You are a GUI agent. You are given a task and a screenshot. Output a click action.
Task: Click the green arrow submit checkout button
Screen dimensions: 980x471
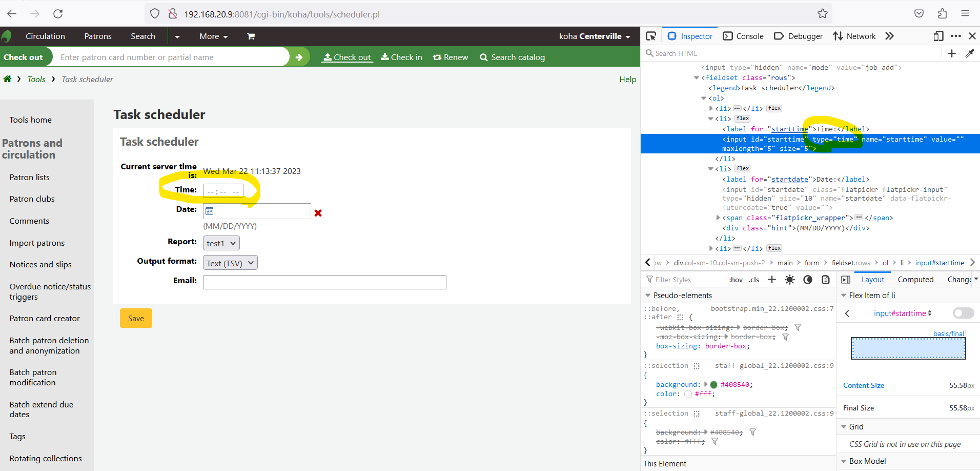click(299, 57)
